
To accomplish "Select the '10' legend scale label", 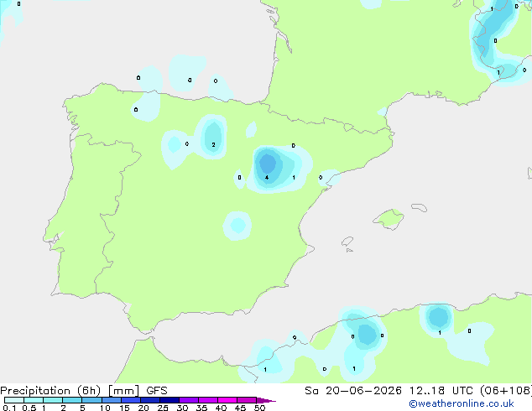I will coord(105,408).
